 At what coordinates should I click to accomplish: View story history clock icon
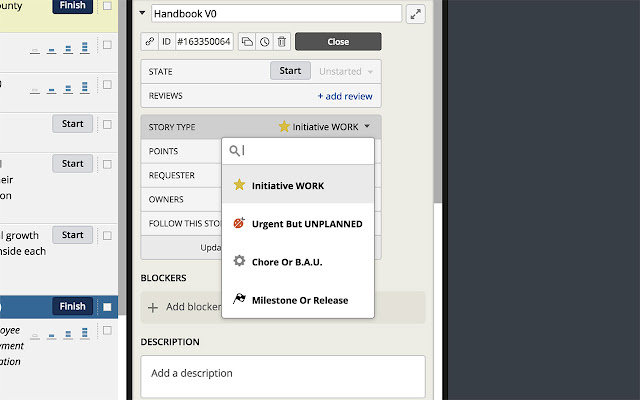[264, 42]
